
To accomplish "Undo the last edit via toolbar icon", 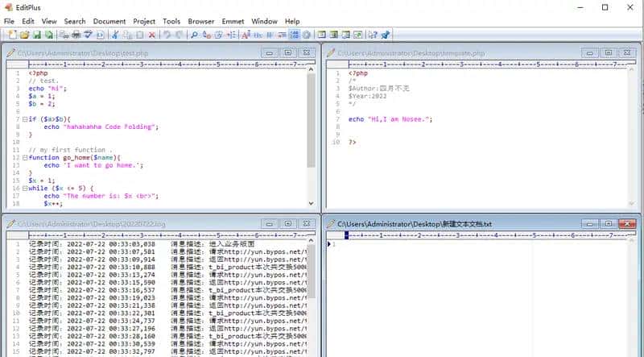I will click(x=167, y=35).
